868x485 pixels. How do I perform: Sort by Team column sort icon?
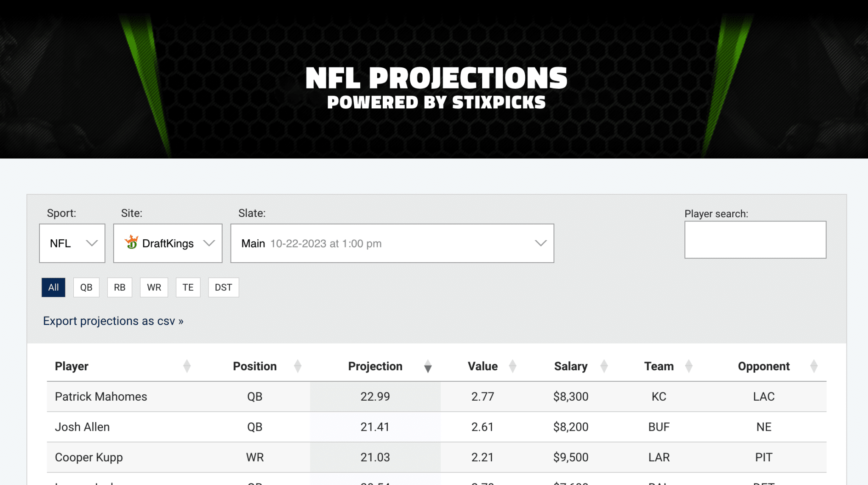[x=689, y=366]
